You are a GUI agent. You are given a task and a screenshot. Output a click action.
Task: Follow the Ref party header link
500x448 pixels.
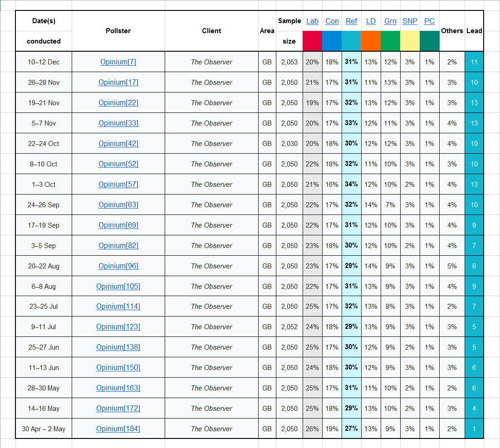pos(351,21)
